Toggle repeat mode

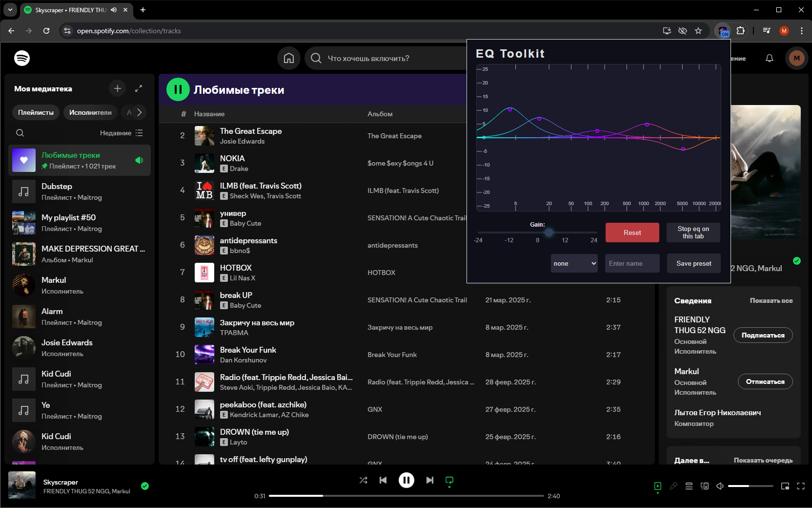(449, 481)
